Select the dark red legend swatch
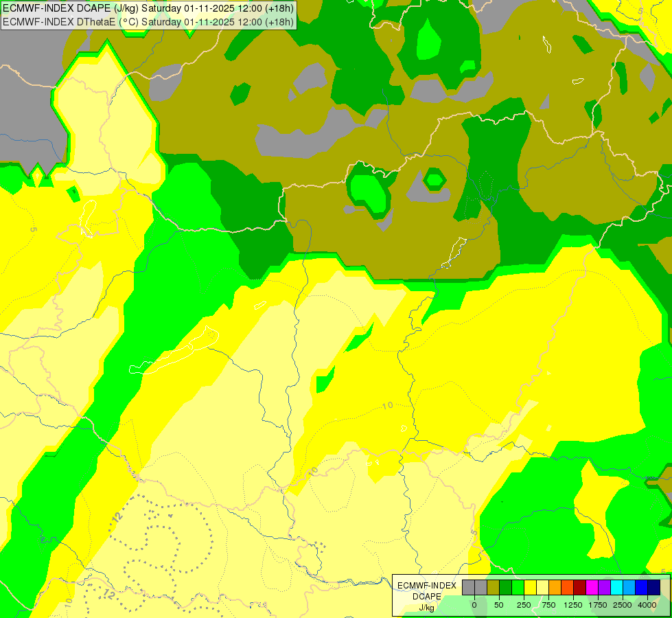 pyautogui.click(x=579, y=587)
